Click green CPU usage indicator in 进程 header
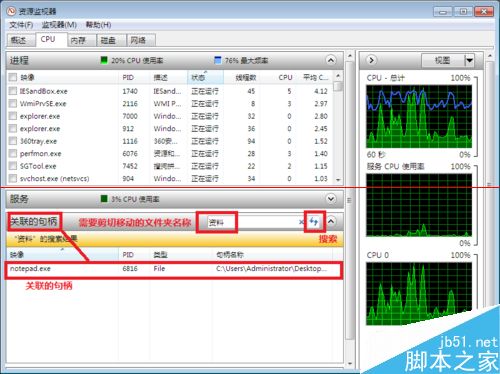 click(104, 60)
